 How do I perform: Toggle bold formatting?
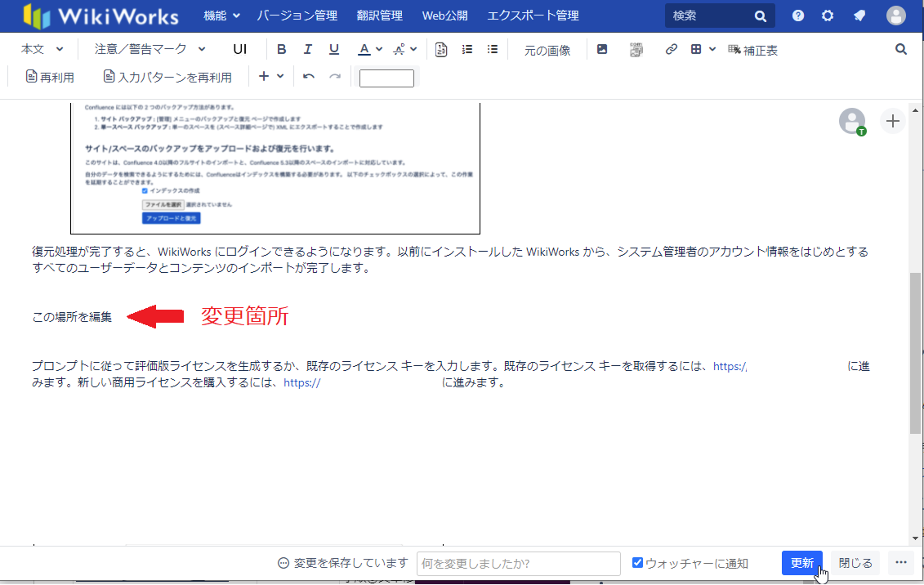click(x=281, y=49)
